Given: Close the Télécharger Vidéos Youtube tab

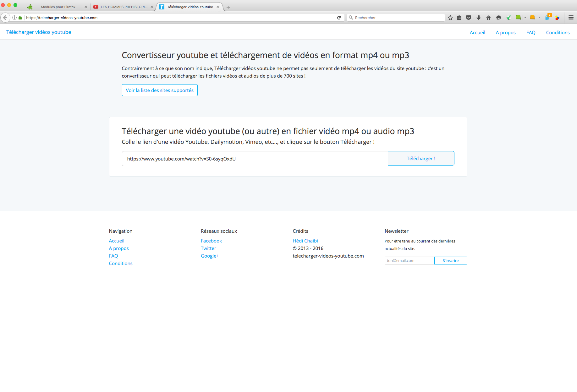Looking at the screenshot, I should point(218,7).
